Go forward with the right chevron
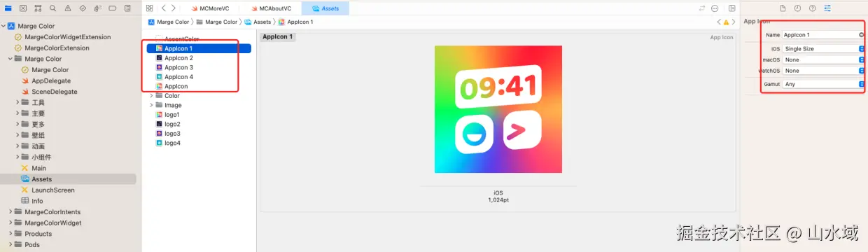The height and width of the screenshot is (252, 868). (x=174, y=8)
